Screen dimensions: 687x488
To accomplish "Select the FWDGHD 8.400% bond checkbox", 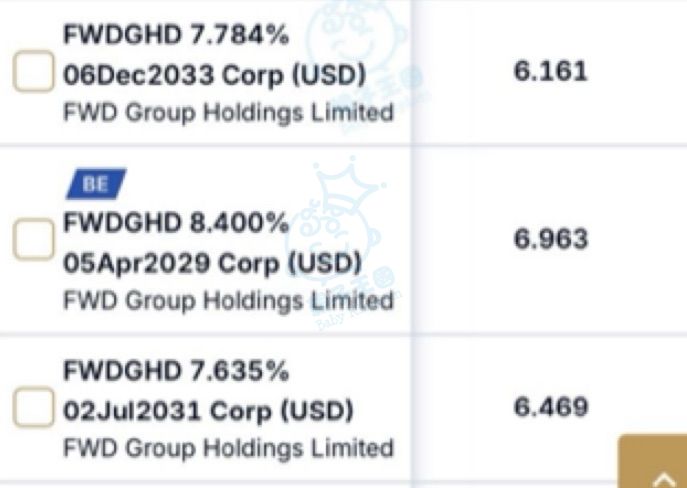I will (x=34, y=239).
